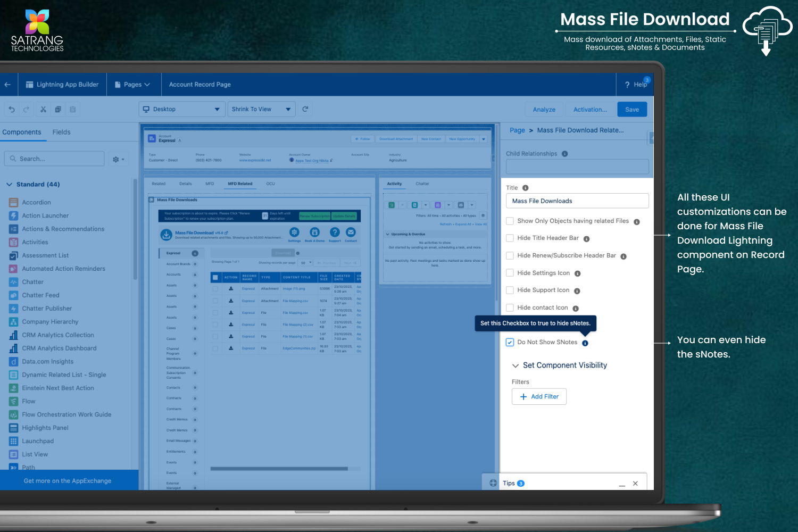Viewport: 798px width, 532px height.
Task: Click the Help question mark icon
Action: (x=627, y=85)
